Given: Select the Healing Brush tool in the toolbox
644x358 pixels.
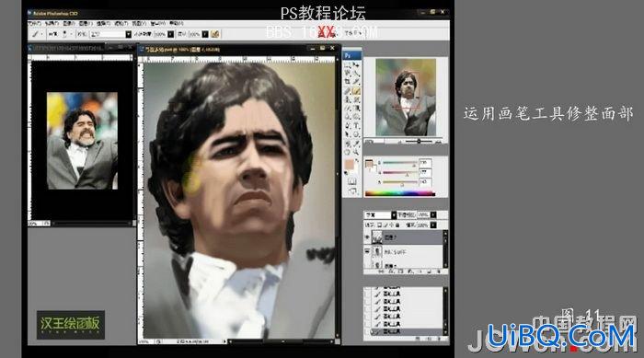Looking at the screenshot, I should point(348,91).
